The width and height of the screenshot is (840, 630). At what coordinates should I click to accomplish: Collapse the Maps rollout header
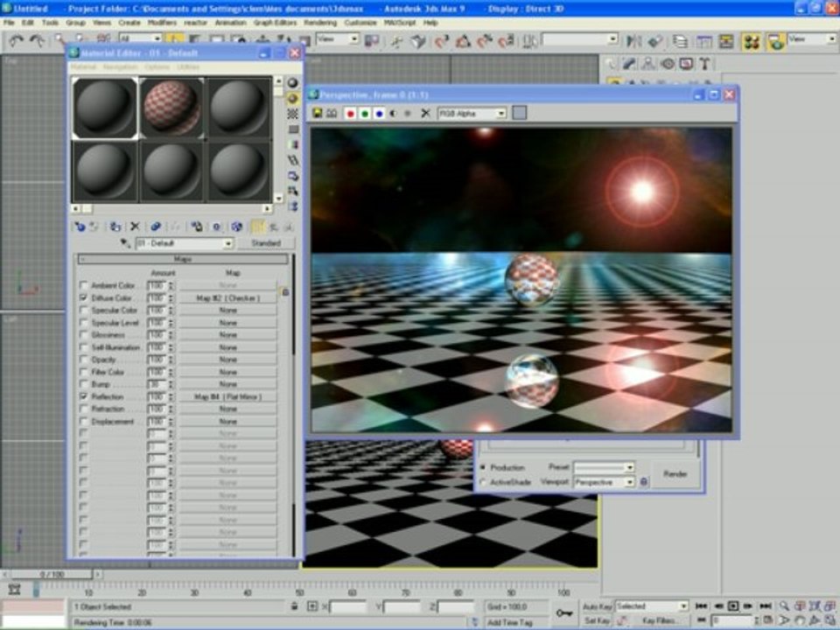(x=183, y=259)
